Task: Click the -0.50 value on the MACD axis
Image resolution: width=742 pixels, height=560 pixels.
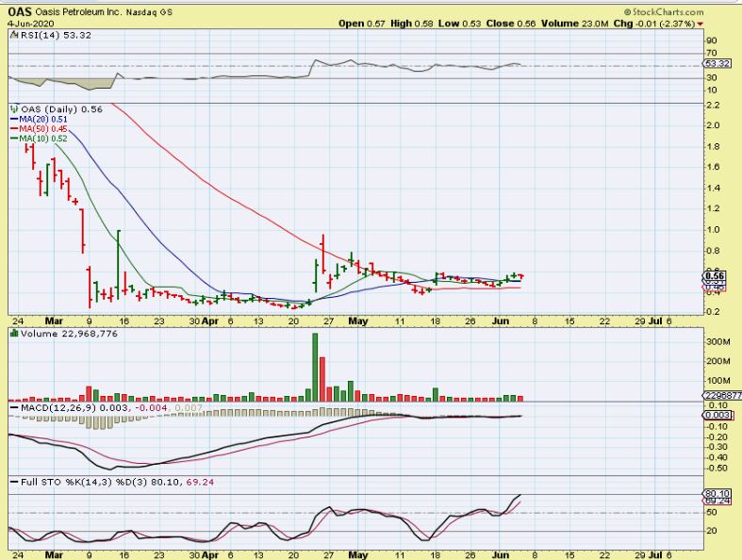Action: (x=717, y=469)
